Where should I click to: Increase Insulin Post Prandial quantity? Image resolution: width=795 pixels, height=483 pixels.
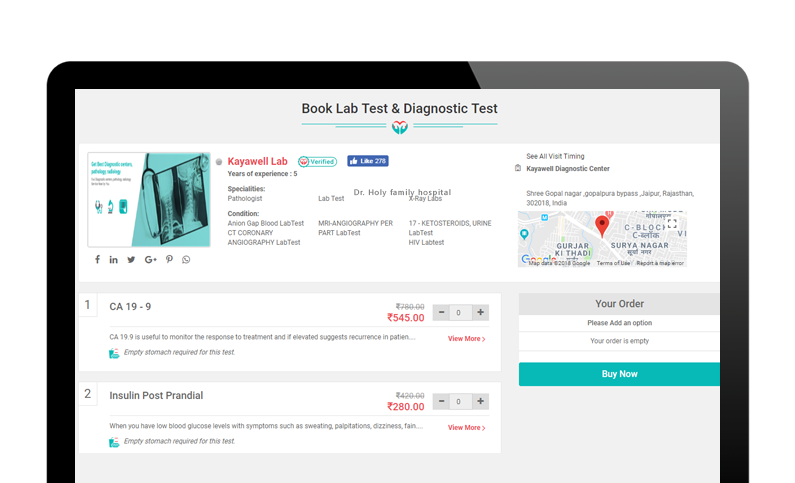(x=481, y=401)
